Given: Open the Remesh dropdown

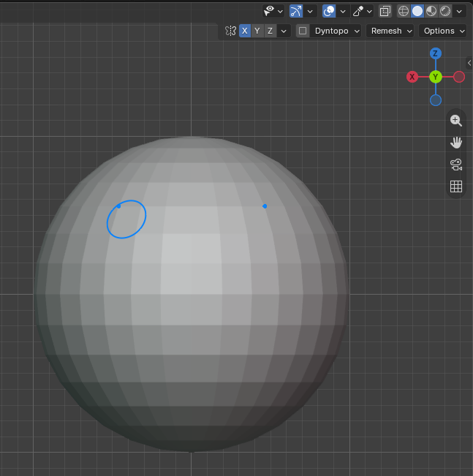Looking at the screenshot, I should pos(390,31).
